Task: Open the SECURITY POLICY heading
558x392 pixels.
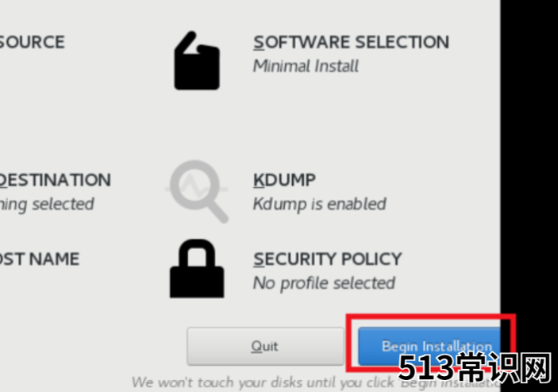Action: (327, 259)
